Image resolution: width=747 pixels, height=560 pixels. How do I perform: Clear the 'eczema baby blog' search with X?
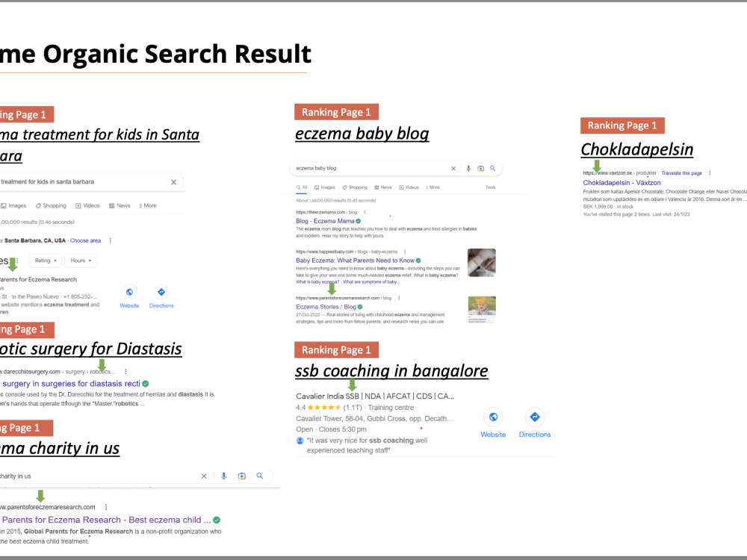pyautogui.click(x=453, y=169)
